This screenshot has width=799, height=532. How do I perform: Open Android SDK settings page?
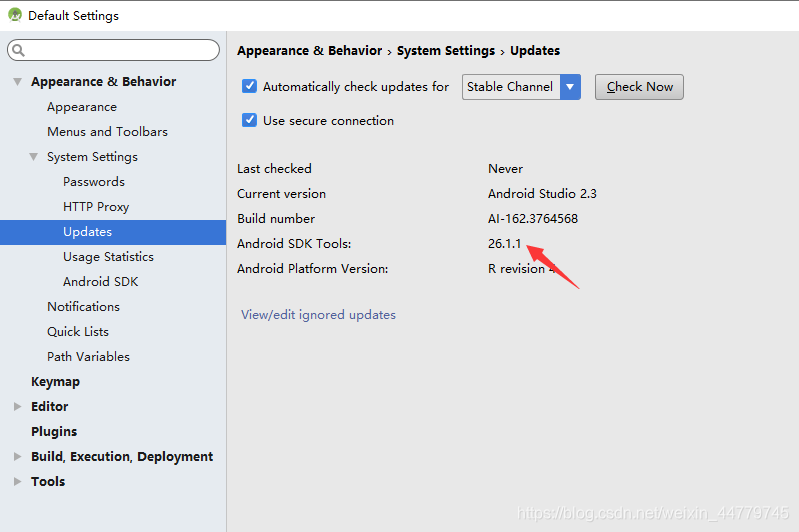pos(100,281)
